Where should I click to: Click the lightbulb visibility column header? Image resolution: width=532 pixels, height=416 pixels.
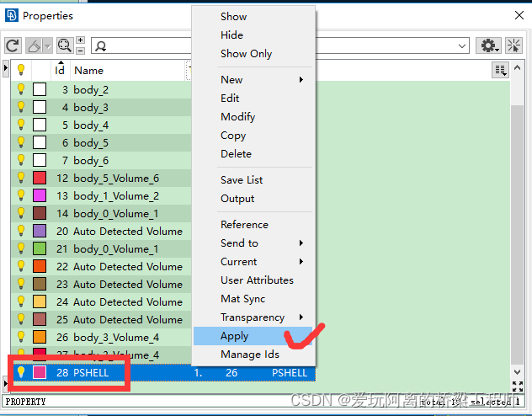point(22,70)
